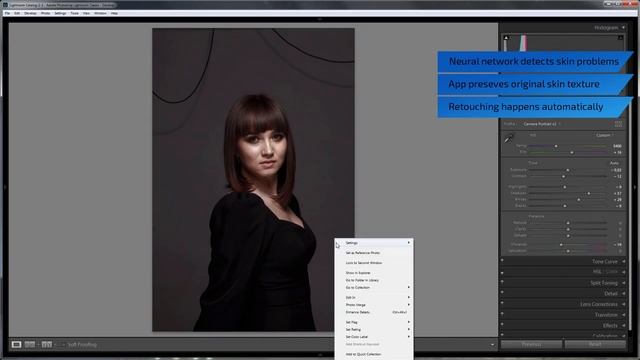This screenshot has height=360, width=640.
Task: Click the Vibrance slider handle
Action: point(561,244)
